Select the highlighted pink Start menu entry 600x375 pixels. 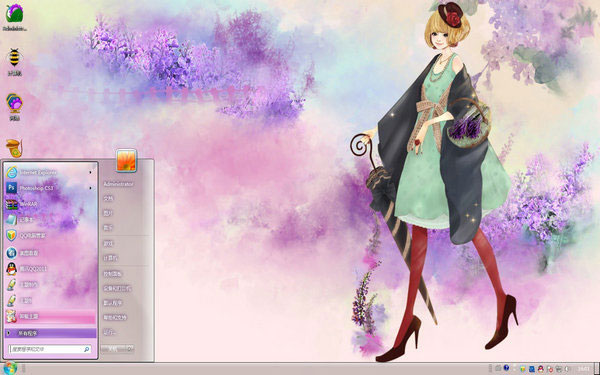pos(50,316)
